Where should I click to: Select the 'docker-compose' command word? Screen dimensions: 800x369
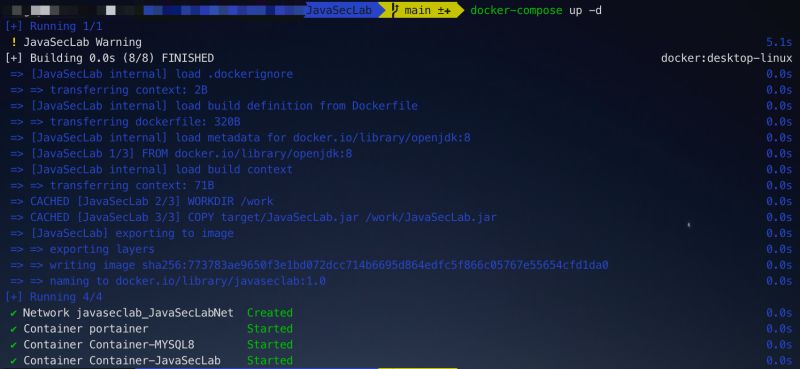coord(516,10)
